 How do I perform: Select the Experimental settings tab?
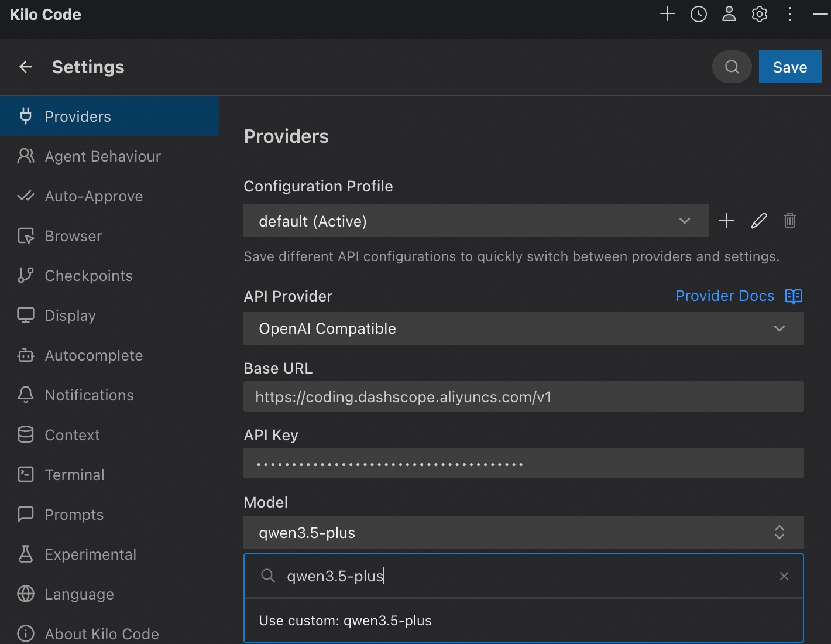click(90, 554)
